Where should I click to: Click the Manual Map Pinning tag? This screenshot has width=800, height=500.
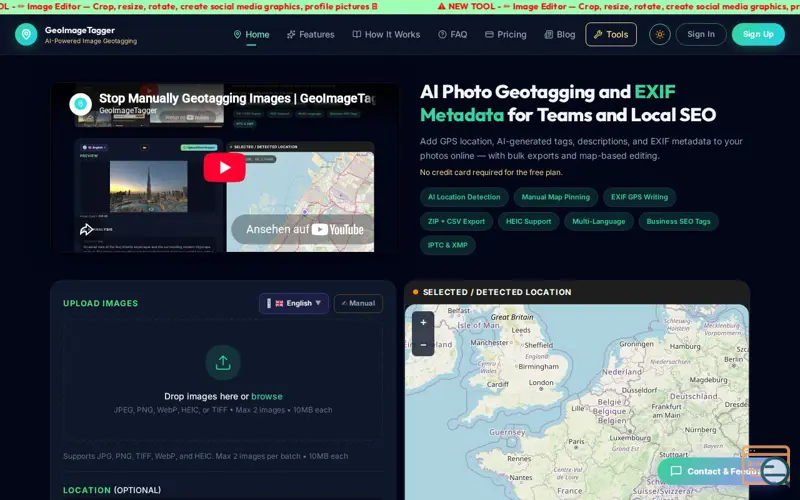[x=556, y=197]
